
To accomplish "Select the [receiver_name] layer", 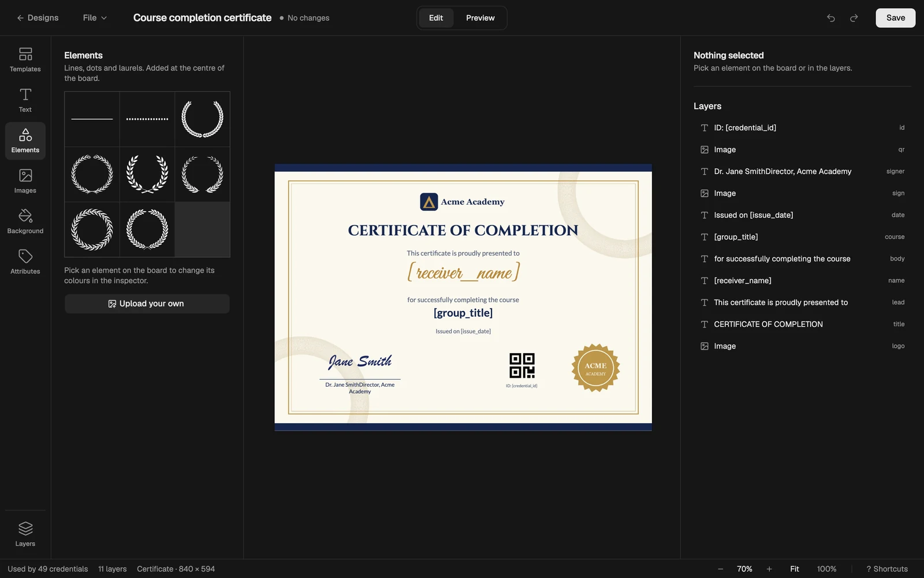I will [x=802, y=281].
